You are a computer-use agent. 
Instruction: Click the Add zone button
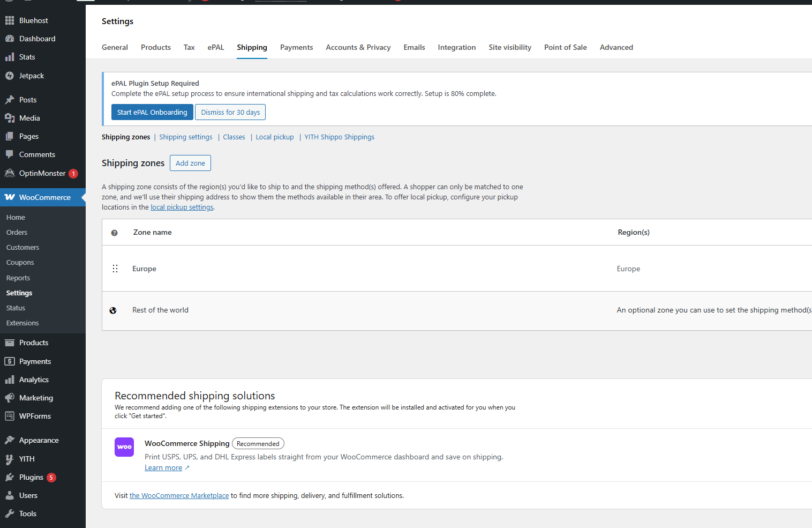click(190, 163)
